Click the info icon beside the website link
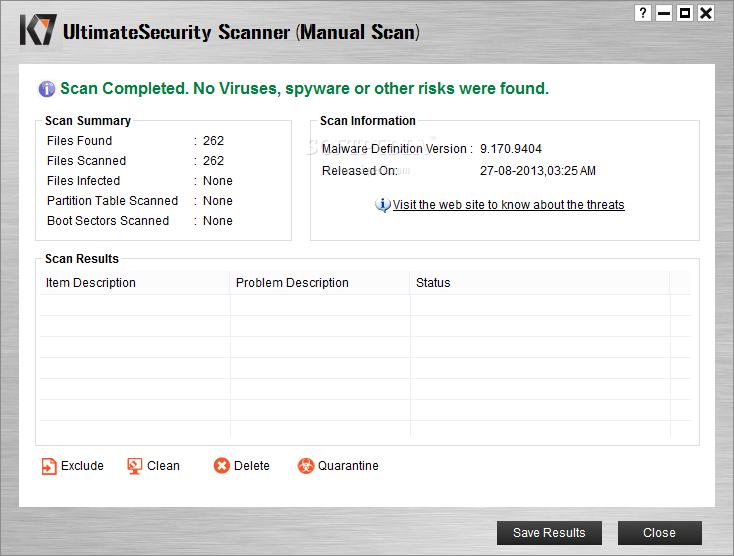 click(x=383, y=205)
